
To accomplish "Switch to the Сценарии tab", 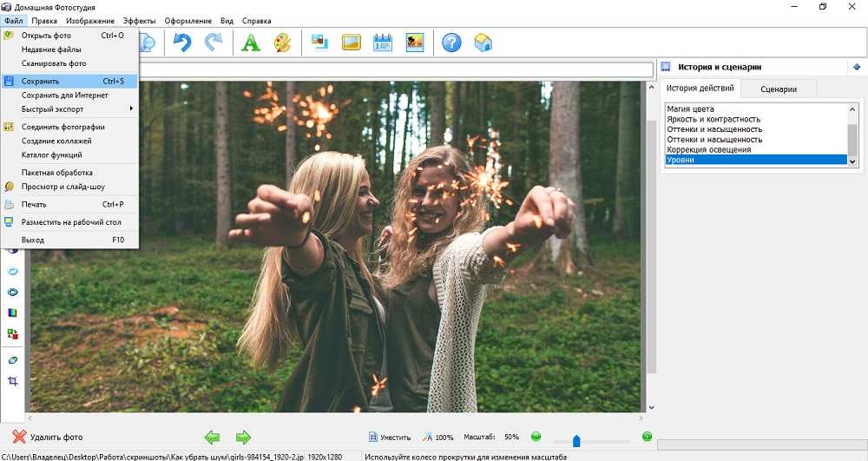I will point(779,89).
